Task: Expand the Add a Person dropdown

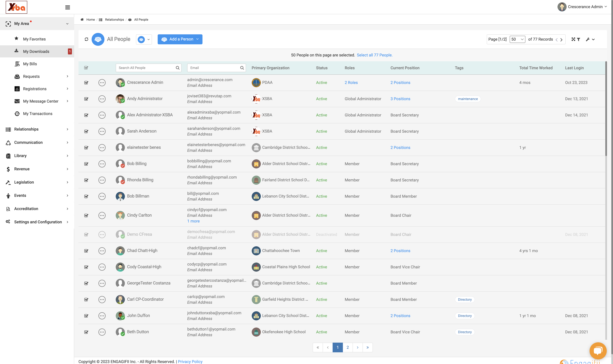Action: point(180,39)
